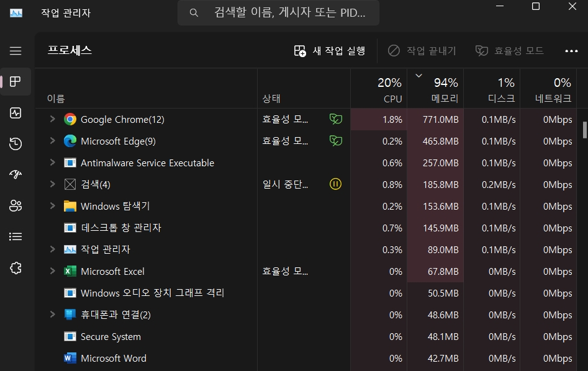Image resolution: width=588 pixels, height=371 pixels.
Task: Open the Performance sidebar icon
Action: [16, 113]
